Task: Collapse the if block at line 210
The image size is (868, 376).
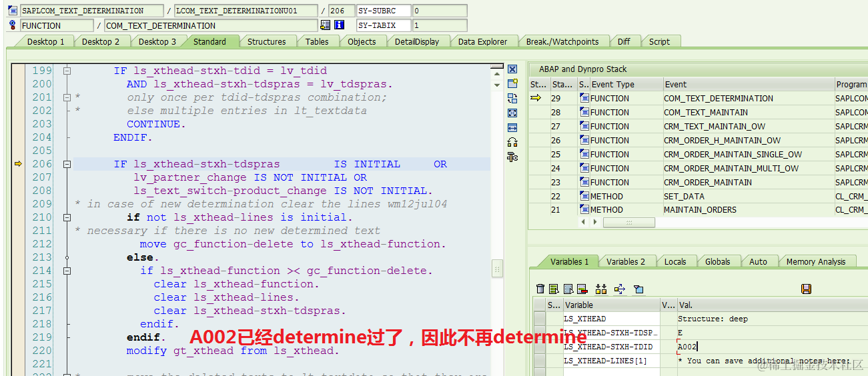Action: click(67, 217)
